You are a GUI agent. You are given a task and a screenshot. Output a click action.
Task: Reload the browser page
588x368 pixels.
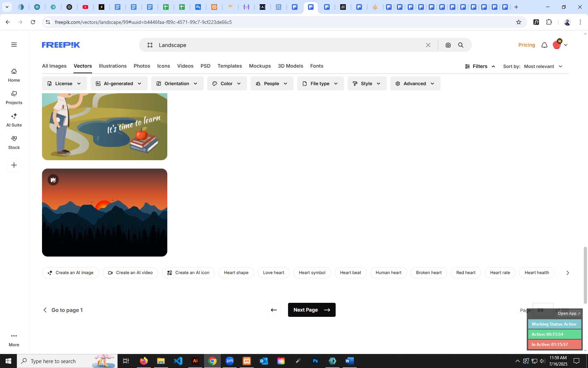tap(33, 22)
